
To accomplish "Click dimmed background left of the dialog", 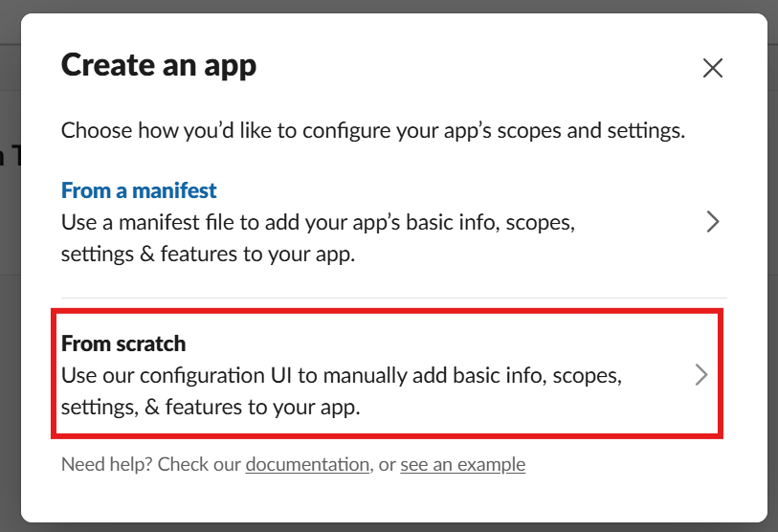I will pyautogui.click(x=10, y=287).
